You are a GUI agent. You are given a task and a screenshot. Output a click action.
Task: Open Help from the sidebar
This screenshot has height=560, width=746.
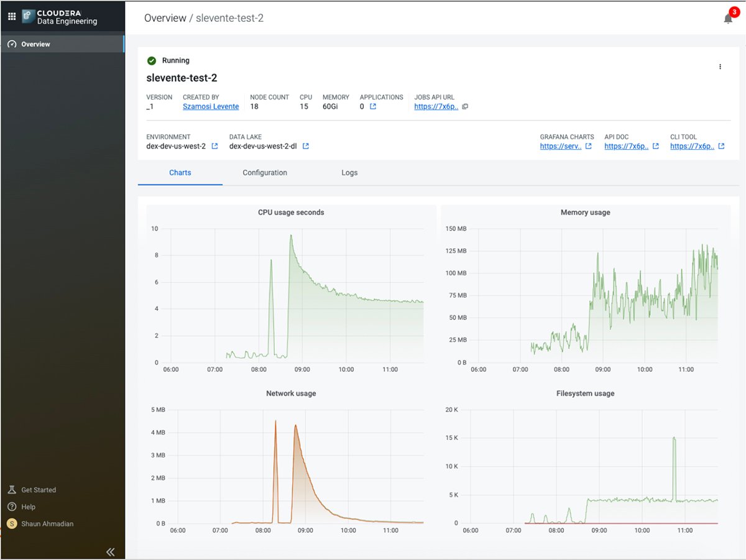click(12, 507)
